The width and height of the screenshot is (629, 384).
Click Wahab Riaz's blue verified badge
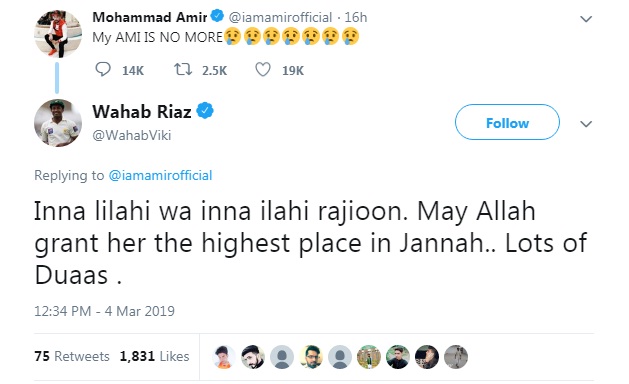(205, 111)
